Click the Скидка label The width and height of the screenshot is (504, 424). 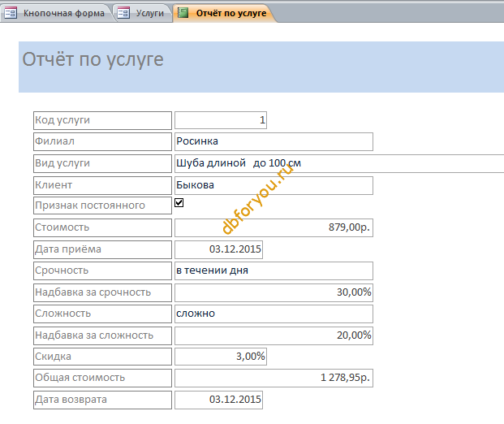click(102, 357)
